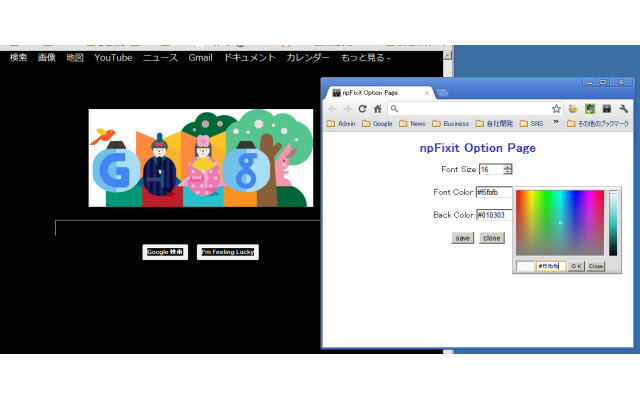Click the search magnifier in address bar
640x400 pixels.
click(394, 109)
